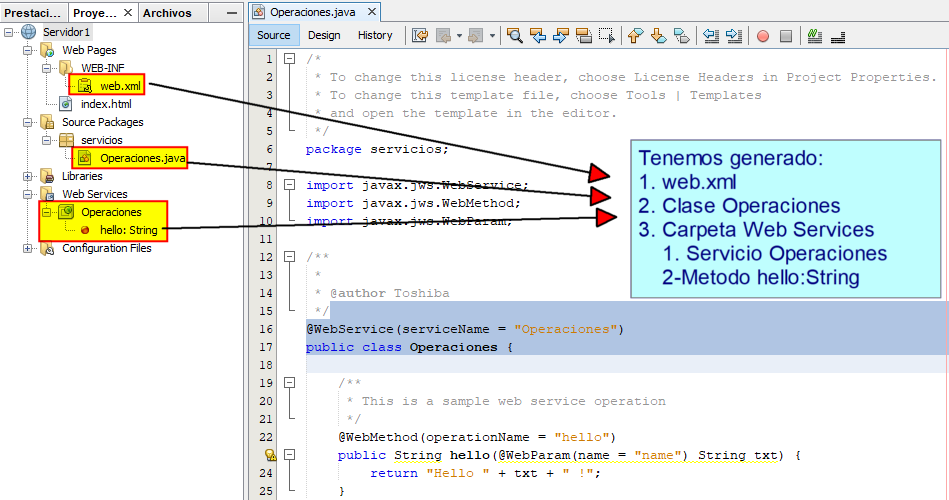Go to previous bookmark icon
This screenshot has width=949, height=500.
click(635, 36)
